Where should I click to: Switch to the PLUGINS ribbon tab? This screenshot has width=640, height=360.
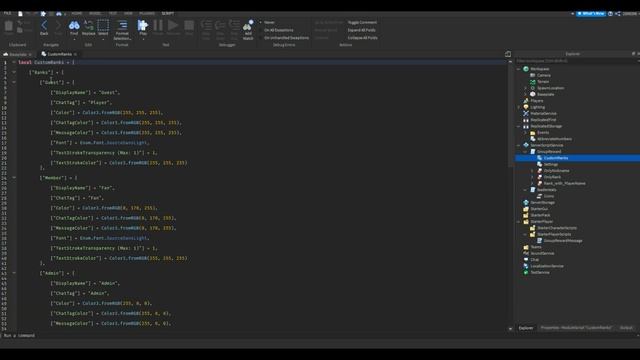click(147, 13)
